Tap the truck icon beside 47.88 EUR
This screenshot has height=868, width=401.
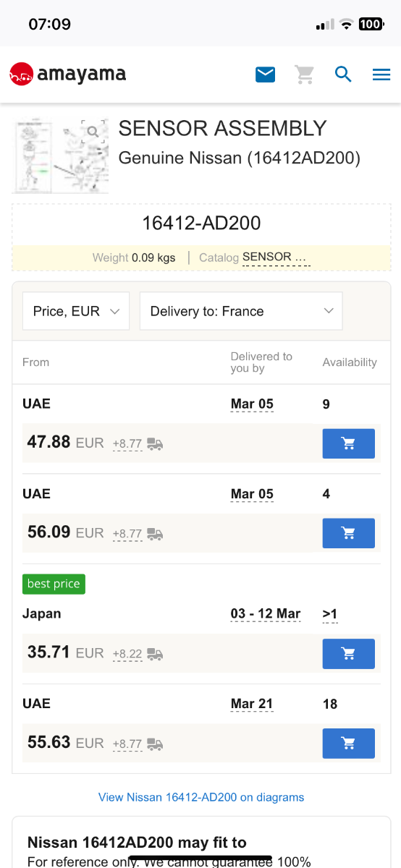155,444
